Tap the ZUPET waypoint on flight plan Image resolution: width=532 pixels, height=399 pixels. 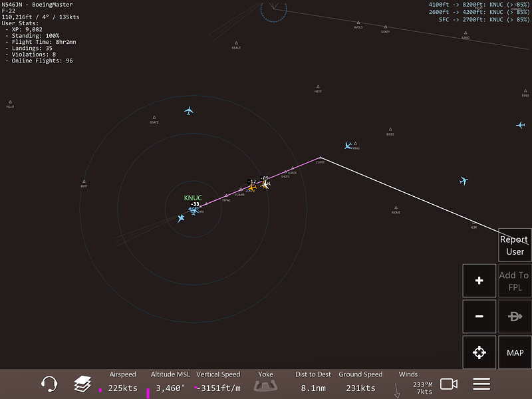coord(321,158)
